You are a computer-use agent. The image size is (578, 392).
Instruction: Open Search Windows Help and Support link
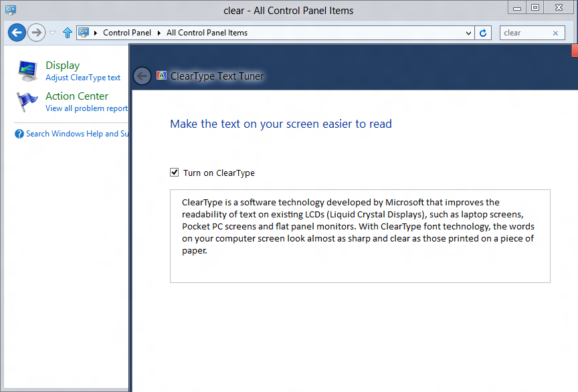click(78, 134)
